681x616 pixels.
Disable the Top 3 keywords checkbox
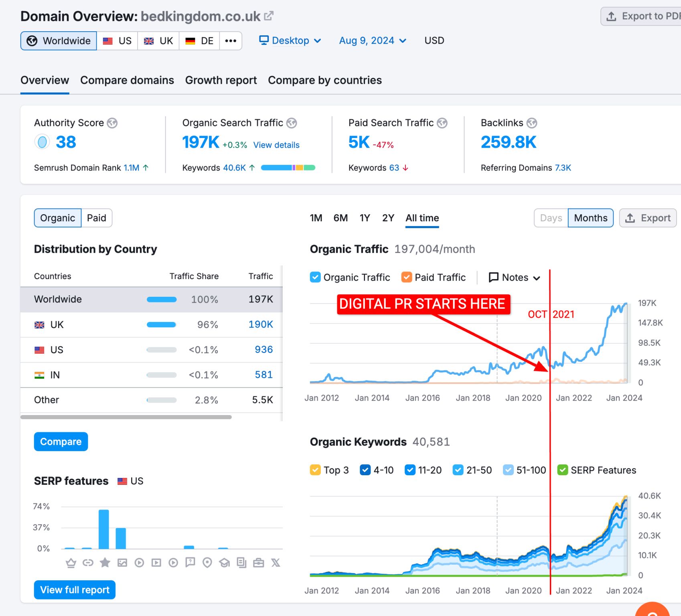point(315,470)
